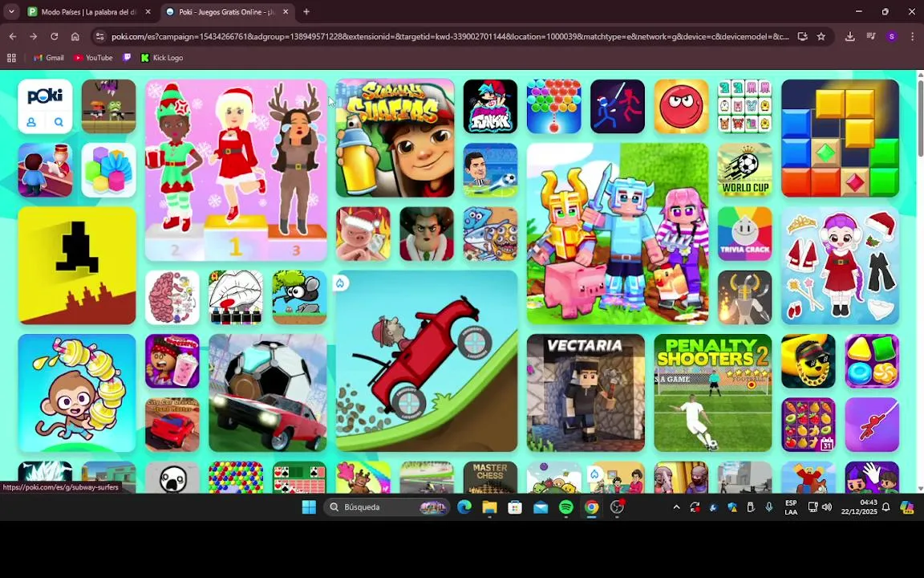The width and height of the screenshot is (924, 578).
Task: Open the block puzzle game tile
Action: tap(841, 138)
